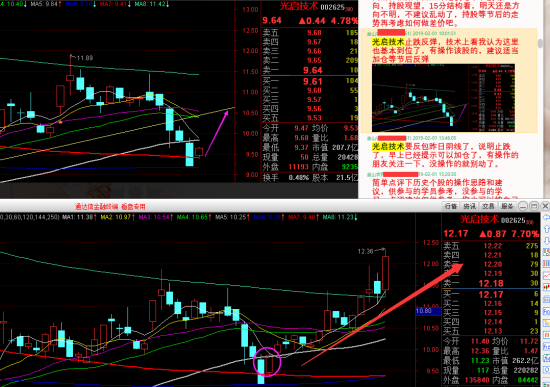Click the up arrow icon in the right sidebar
This screenshot has width=550, height=387.
tap(546, 229)
